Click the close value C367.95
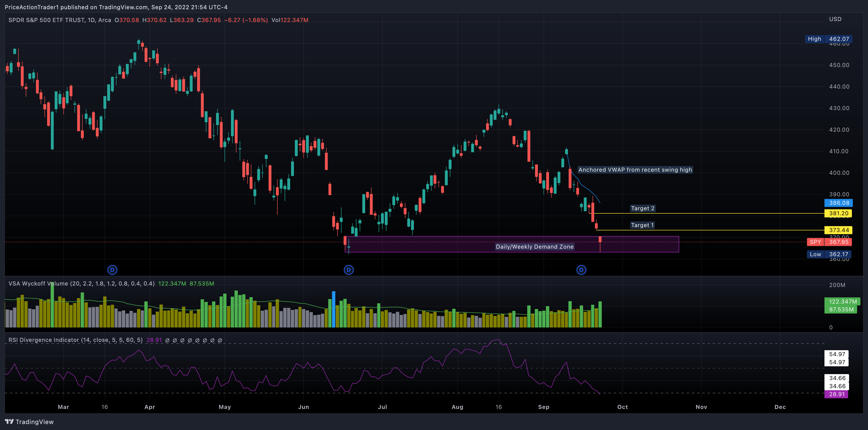Image resolution: width=868 pixels, height=430 pixels. click(209, 20)
